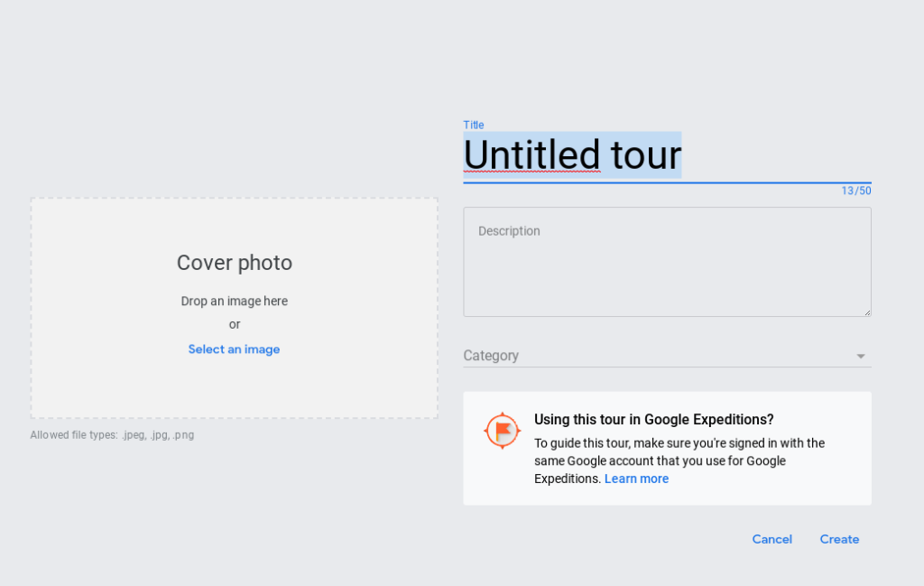Image resolution: width=924 pixels, height=586 pixels.
Task: Open the Learn more link
Action: 636,479
